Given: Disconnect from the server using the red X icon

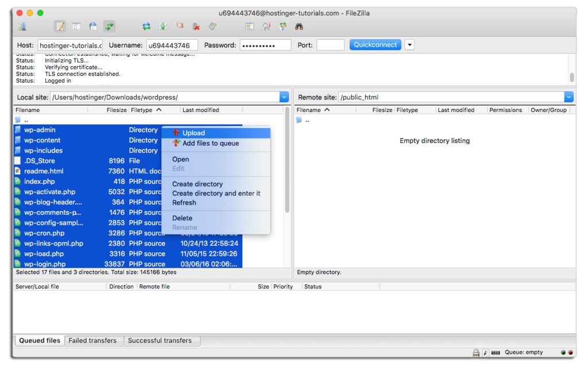Looking at the screenshot, I should [x=196, y=26].
